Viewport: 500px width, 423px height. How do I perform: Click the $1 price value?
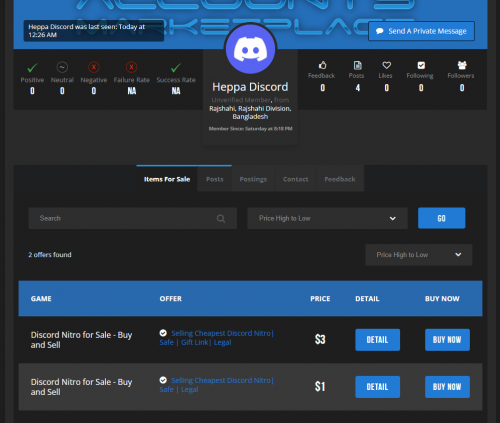tap(320, 386)
